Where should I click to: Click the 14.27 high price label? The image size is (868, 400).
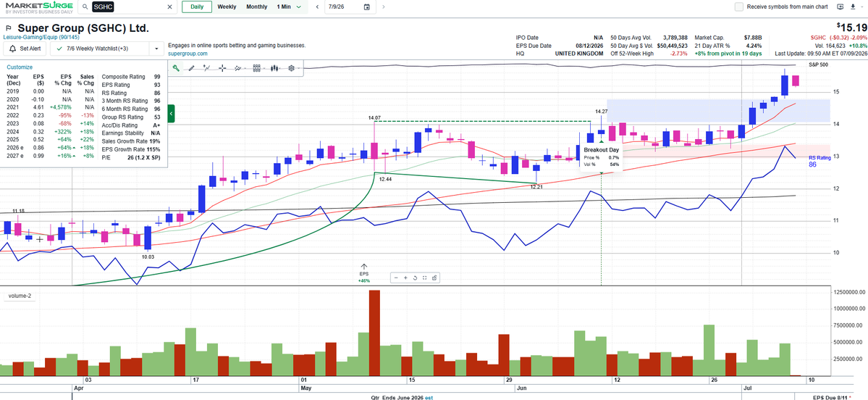click(x=601, y=112)
